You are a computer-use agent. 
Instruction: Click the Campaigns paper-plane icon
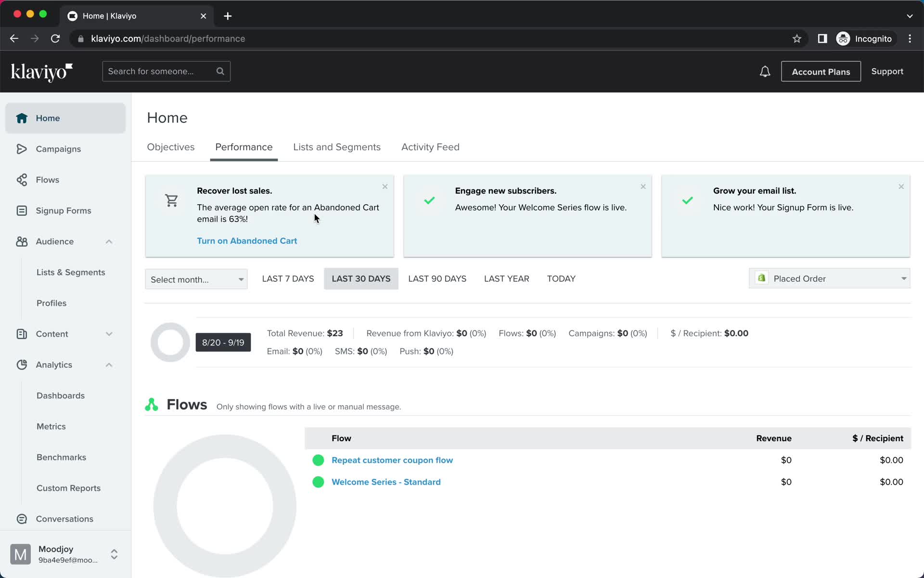(x=22, y=149)
